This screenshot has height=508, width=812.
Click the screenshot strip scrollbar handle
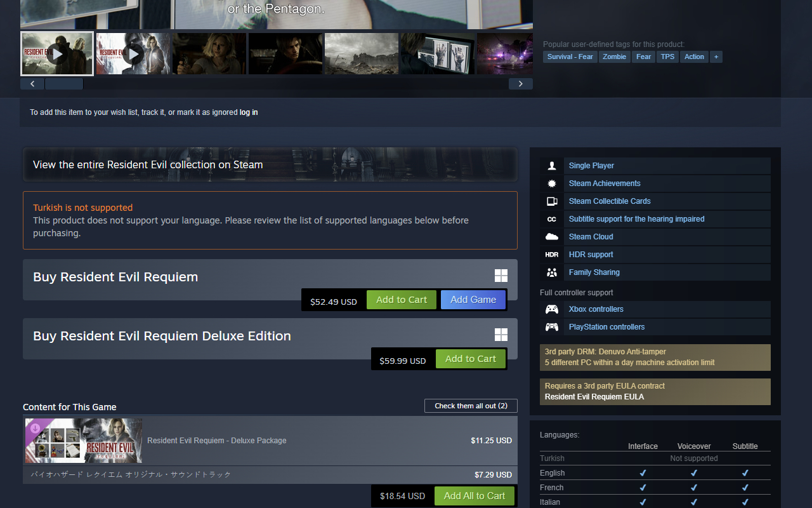(x=64, y=84)
